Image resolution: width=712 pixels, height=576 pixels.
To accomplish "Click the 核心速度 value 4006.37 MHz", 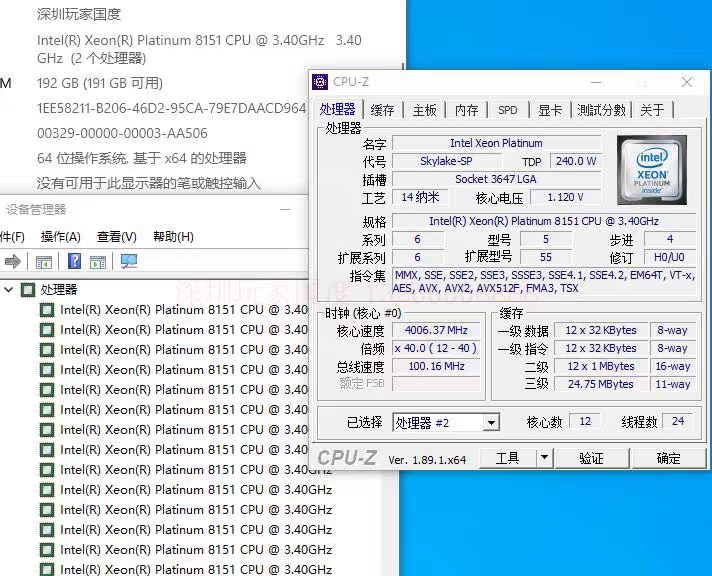I will 435,330.
